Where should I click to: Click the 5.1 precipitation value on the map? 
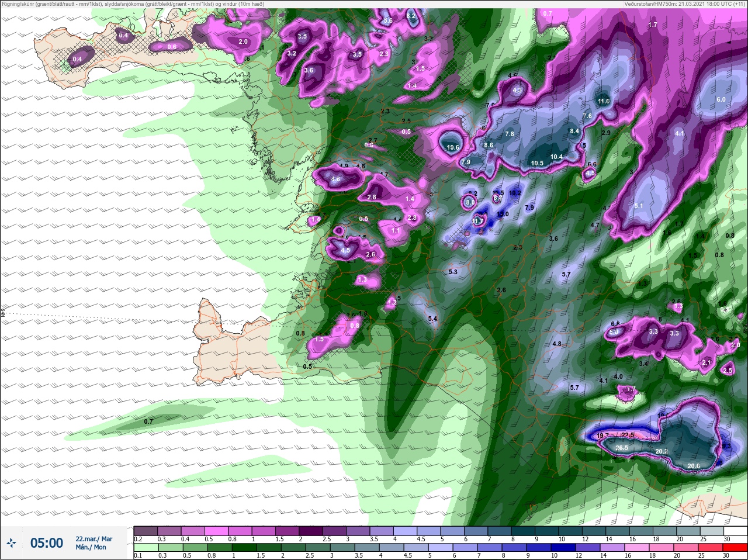coord(639,206)
